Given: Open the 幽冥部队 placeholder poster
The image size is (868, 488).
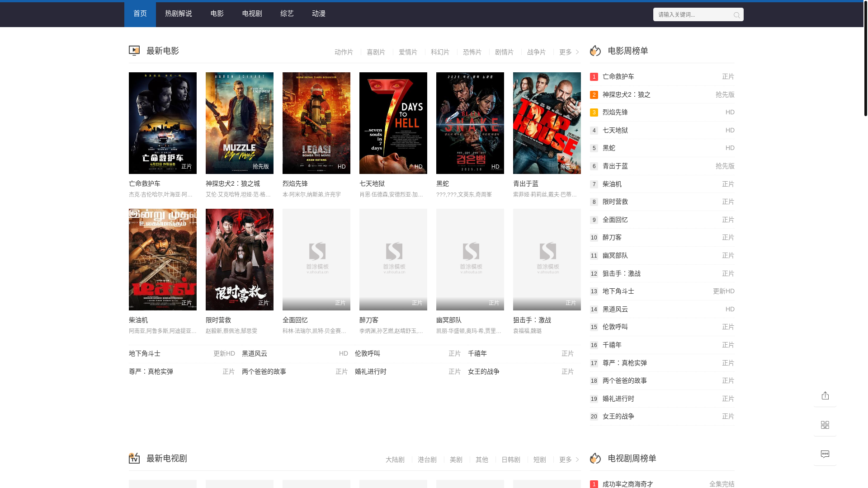Looking at the screenshot, I should (470, 259).
